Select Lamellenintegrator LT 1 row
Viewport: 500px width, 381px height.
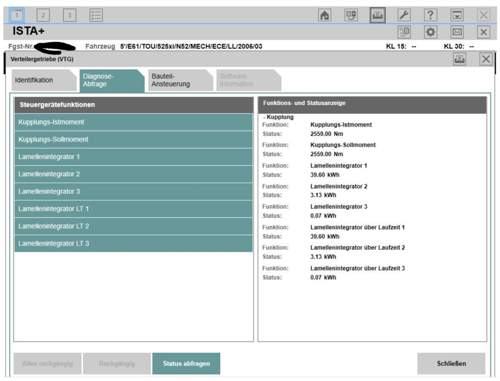point(134,209)
